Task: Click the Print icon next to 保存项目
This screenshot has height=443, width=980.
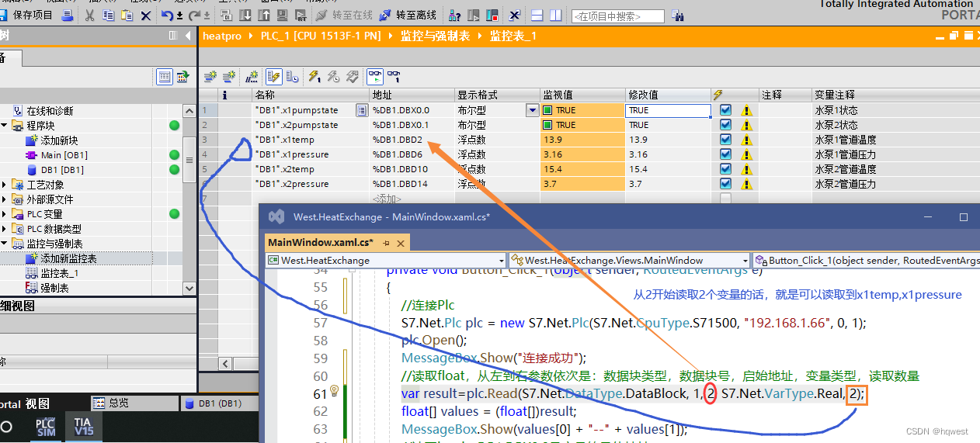Action: (68, 16)
